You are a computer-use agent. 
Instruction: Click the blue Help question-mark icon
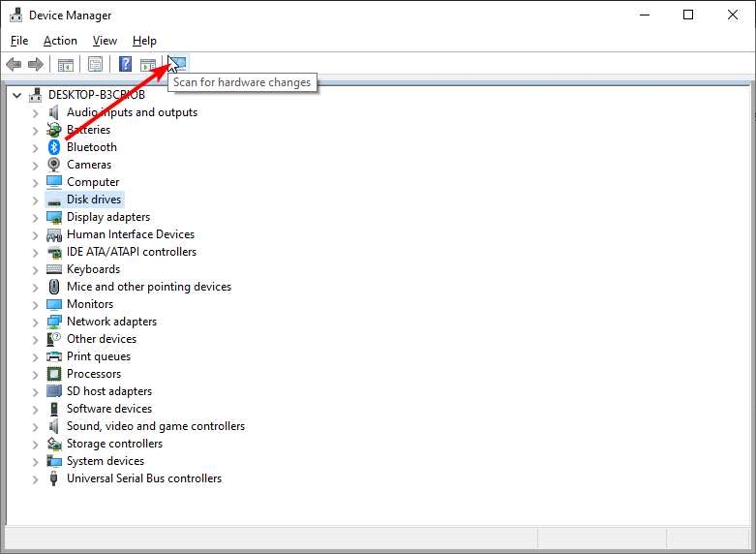coord(126,64)
